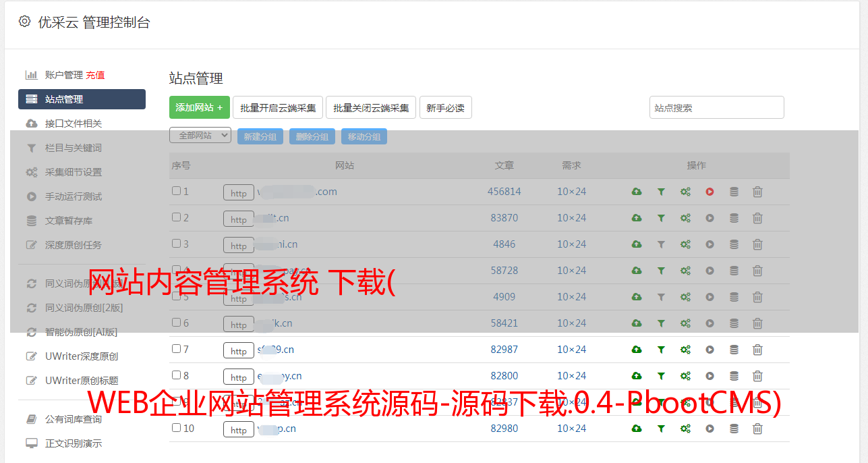Click the database icon in row 7
The width and height of the screenshot is (868, 463).
click(734, 350)
